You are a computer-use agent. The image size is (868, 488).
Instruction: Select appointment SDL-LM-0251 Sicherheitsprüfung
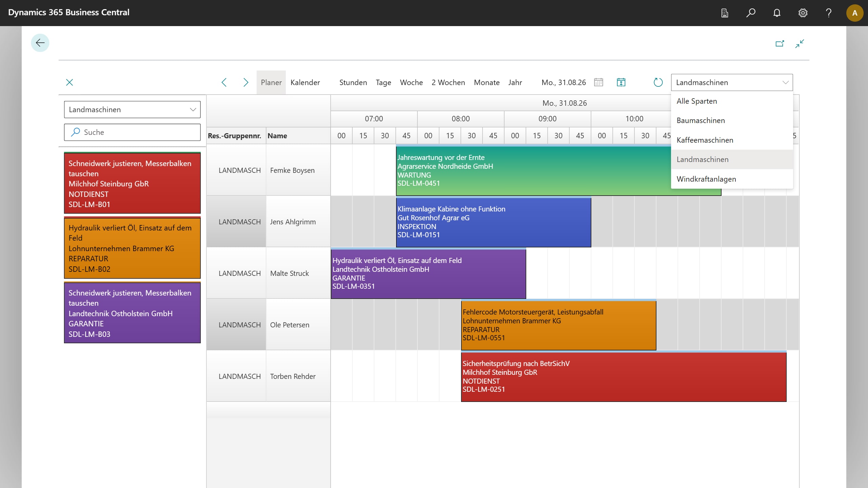point(624,377)
